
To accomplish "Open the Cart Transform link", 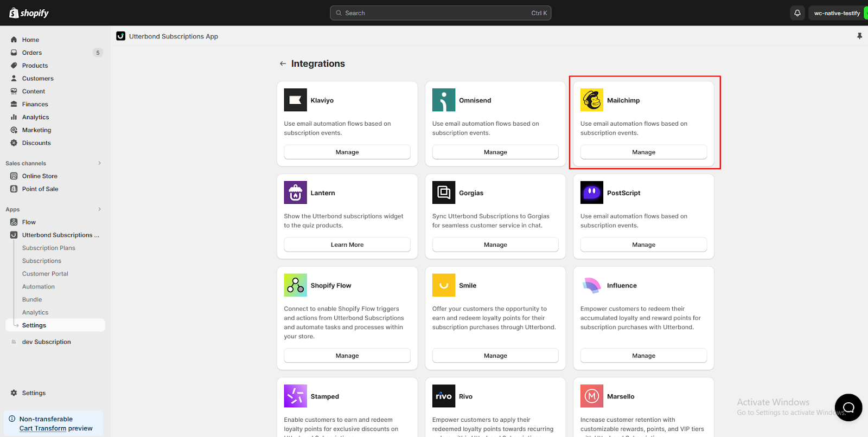I will [x=43, y=428].
